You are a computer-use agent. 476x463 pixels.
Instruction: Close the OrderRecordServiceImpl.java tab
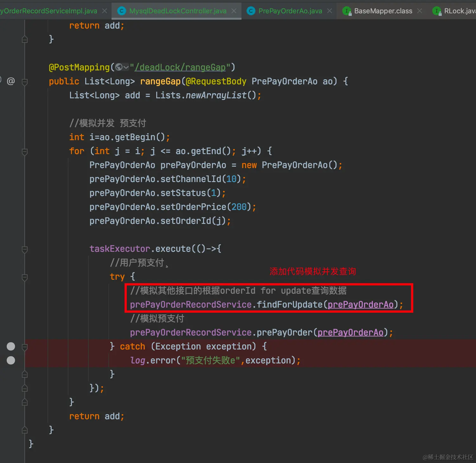105,11
